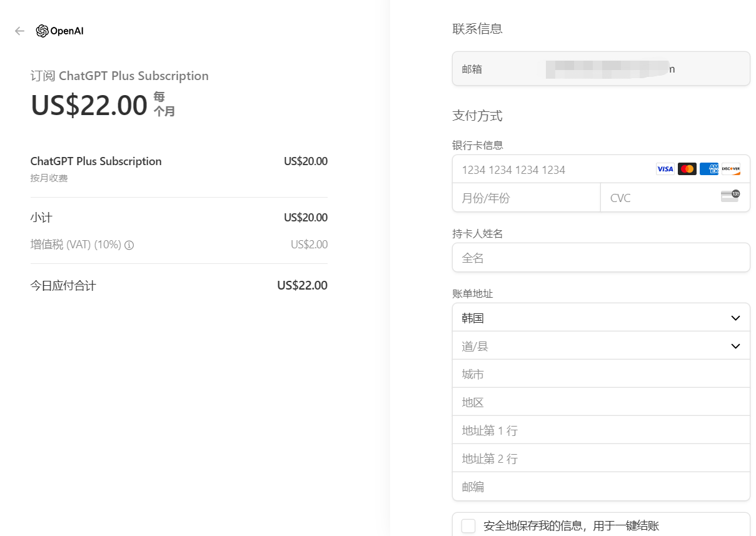Focus the 地址第 2 行 field
Viewport: 756px width, 536px height.
pos(600,458)
